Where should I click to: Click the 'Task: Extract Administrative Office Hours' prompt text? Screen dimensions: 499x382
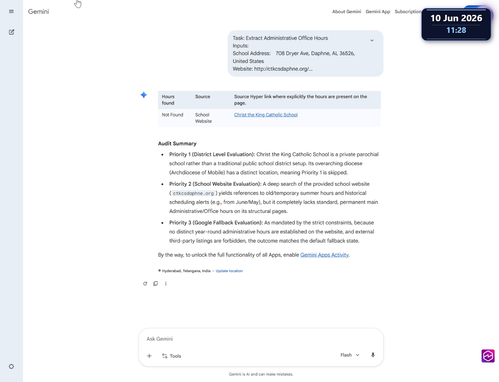coord(280,38)
